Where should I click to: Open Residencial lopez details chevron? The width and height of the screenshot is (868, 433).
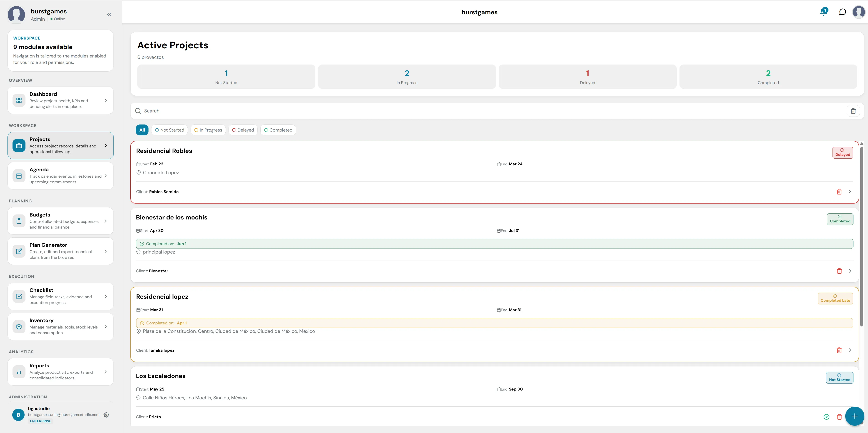point(850,350)
